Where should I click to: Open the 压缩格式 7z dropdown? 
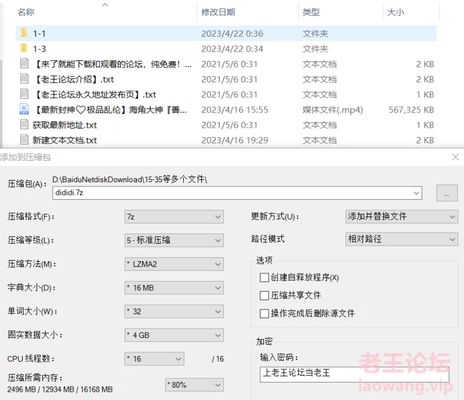tap(174, 217)
